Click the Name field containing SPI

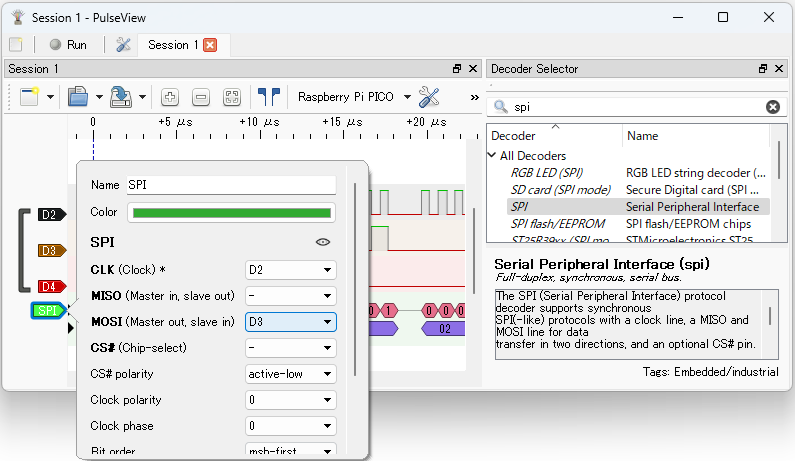(231, 185)
